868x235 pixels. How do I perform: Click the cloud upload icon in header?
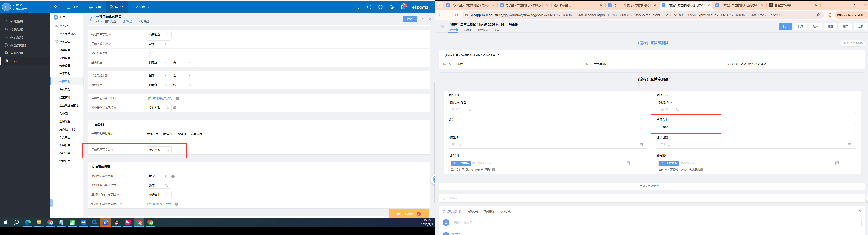(x=392, y=7)
